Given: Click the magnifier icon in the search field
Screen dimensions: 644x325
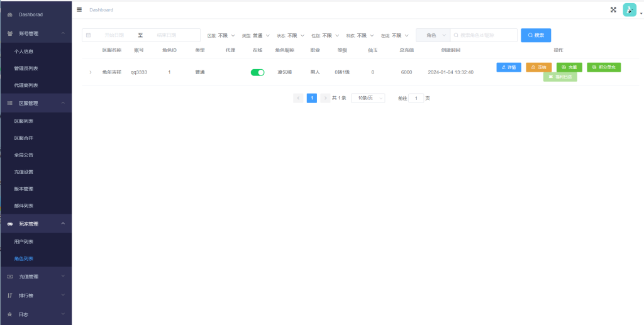Looking at the screenshot, I should (x=456, y=35).
